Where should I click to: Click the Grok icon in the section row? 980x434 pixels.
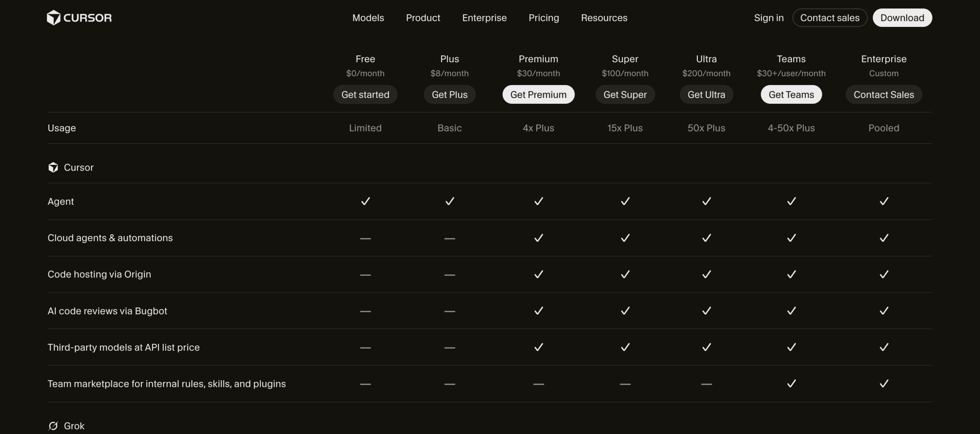point(53,426)
